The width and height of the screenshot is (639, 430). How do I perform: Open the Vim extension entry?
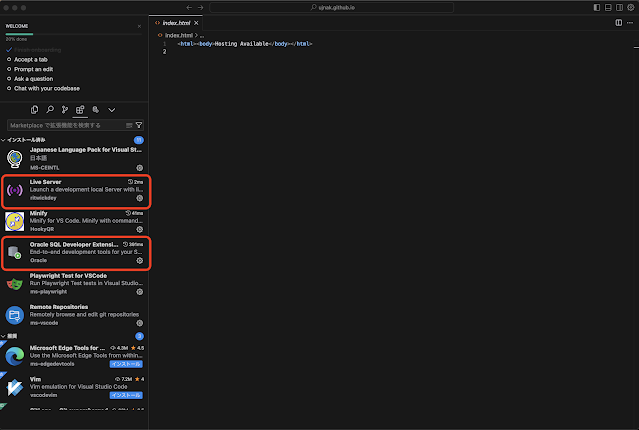coord(74,387)
